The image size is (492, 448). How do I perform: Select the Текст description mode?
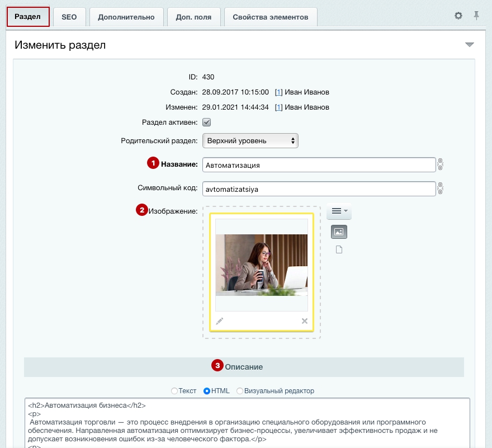pos(174,391)
